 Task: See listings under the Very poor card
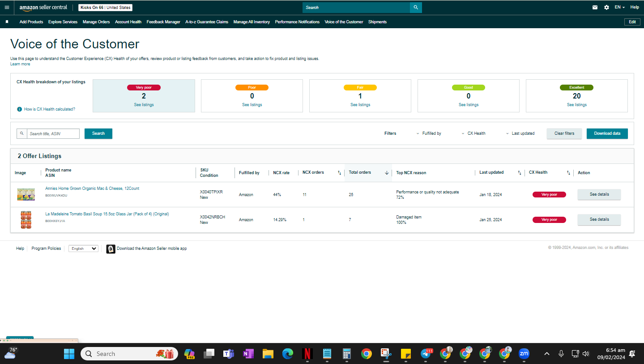click(144, 105)
